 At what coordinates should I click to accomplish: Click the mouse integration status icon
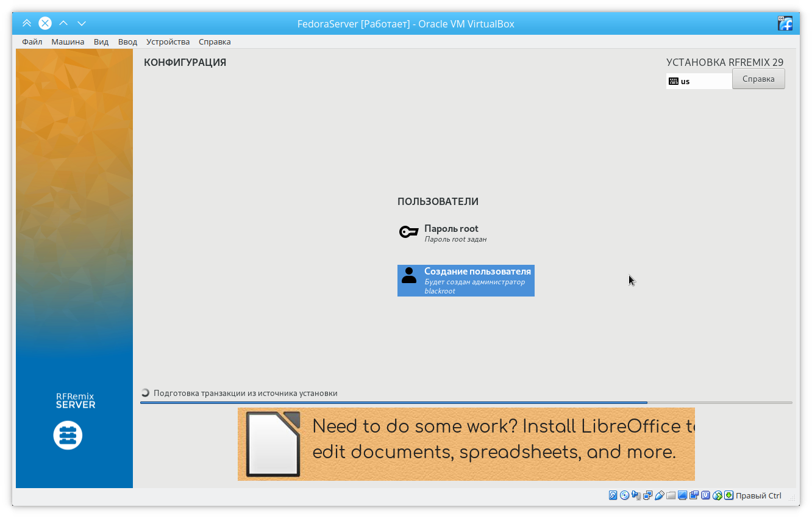[x=718, y=495]
